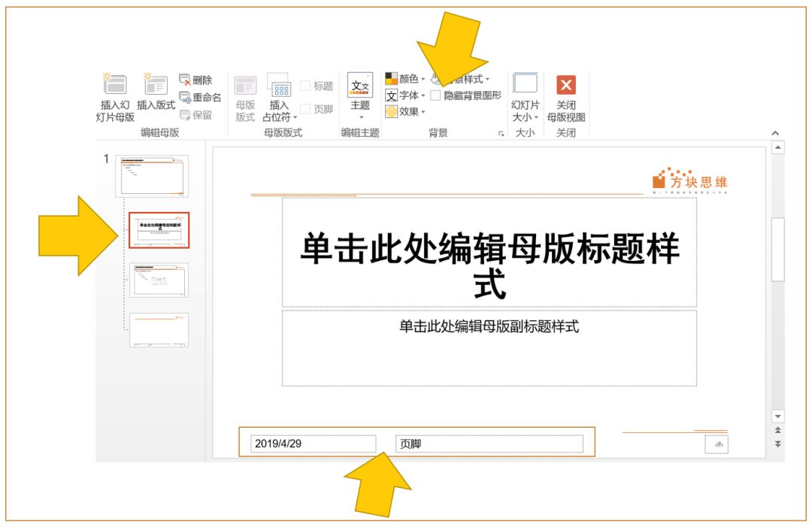This screenshot has width=812, height=527.
Task: Open the 背景 group dialog launcher arrow
Action: point(501,132)
